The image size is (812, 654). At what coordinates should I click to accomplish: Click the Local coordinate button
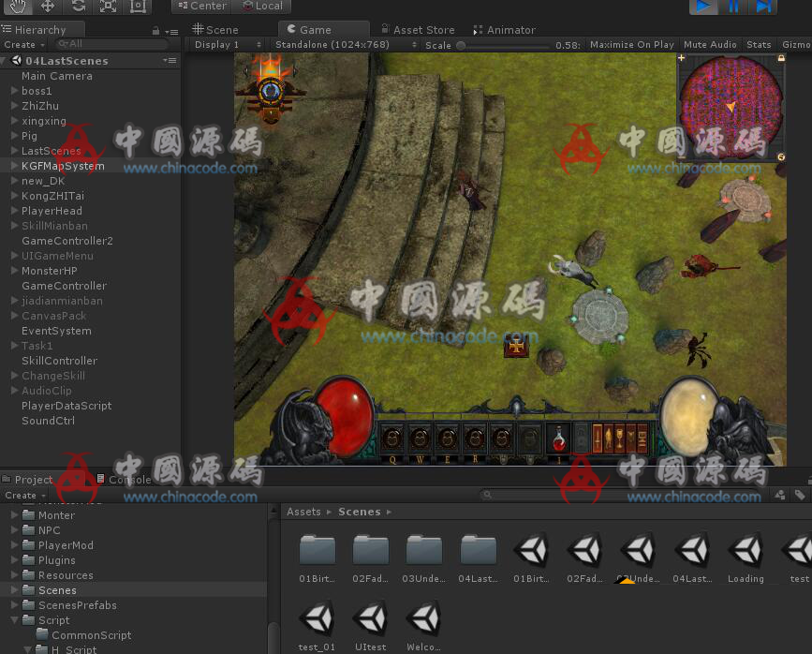pyautogui.click(x=262, y=6)
